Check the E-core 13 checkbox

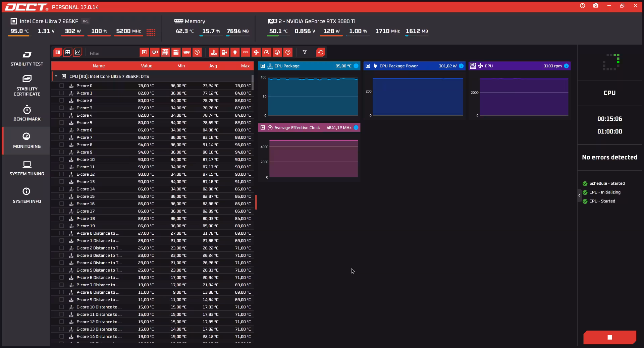62,182
